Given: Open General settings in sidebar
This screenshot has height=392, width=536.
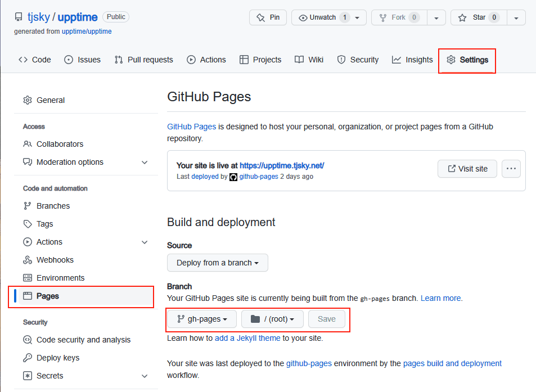Looking at the screenshot, I should (x=86, y=100).
